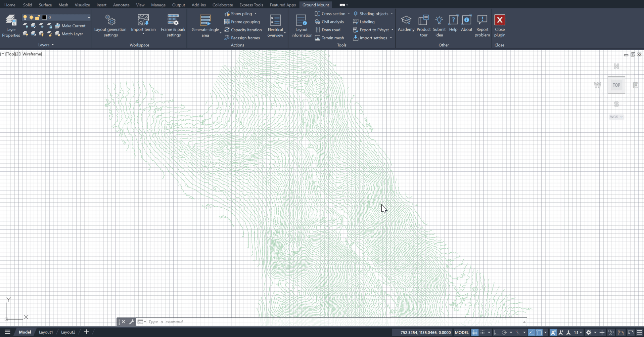Viewport: 644px width, 337px height.
Task: Click the Submit idea lightbulb
Action: tap(439, 20)
